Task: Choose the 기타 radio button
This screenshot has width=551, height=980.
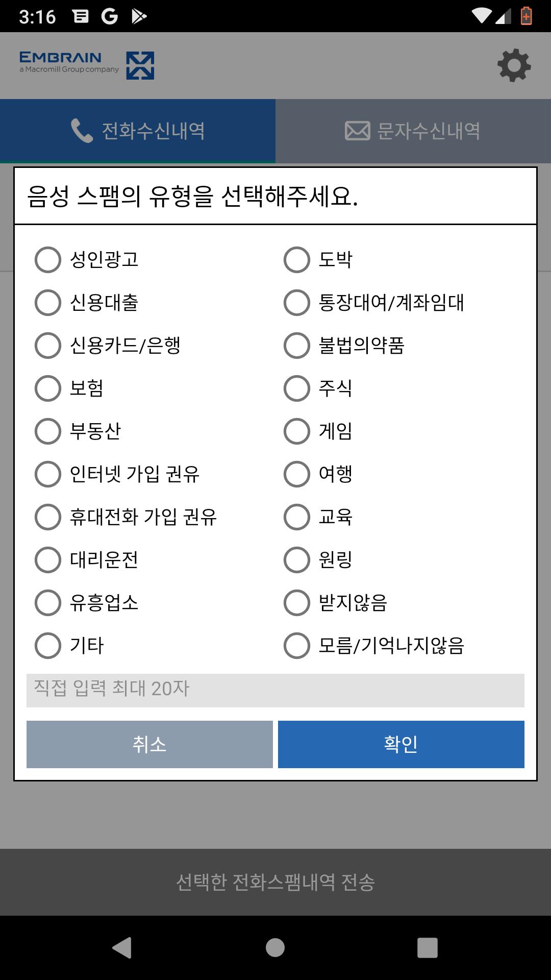Action: point(48,645)
